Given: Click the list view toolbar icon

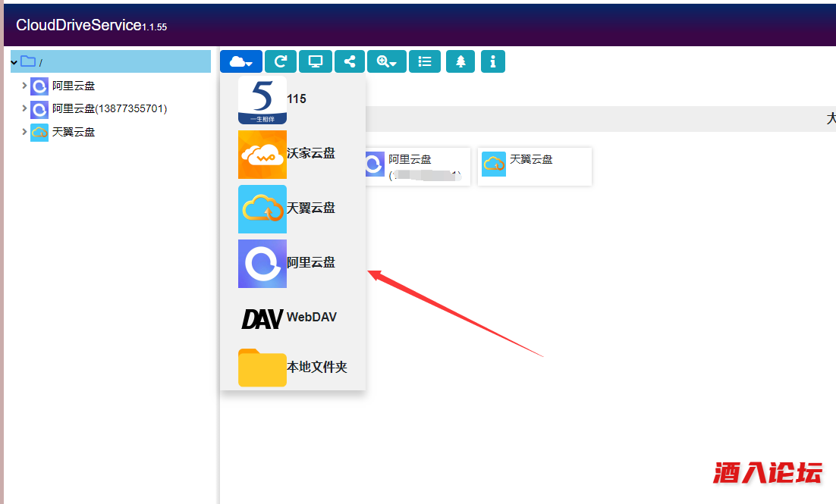Looking at the screenshot, I should pyautogui.click(x=425, y=62).
